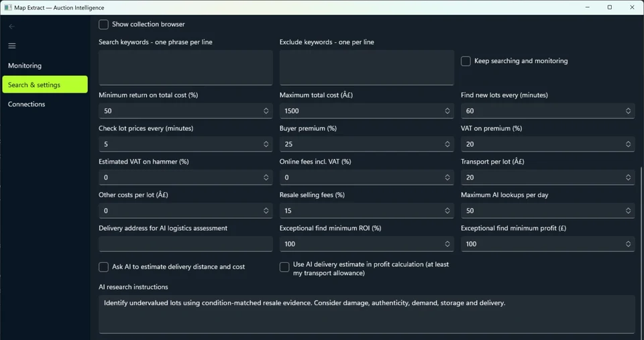644x340 pixels.
Task: Adjust Resale selling fees stepper arrows
Action: [x=447, y=211]
